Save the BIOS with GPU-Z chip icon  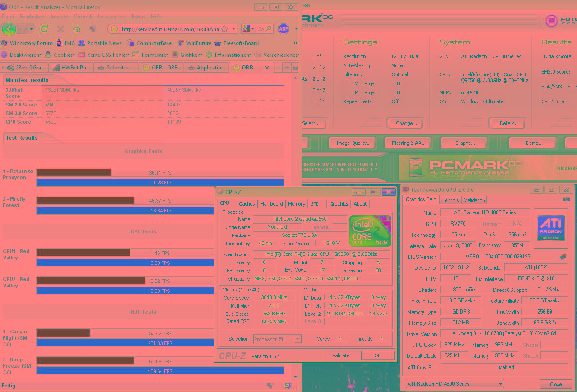(563, 257)
